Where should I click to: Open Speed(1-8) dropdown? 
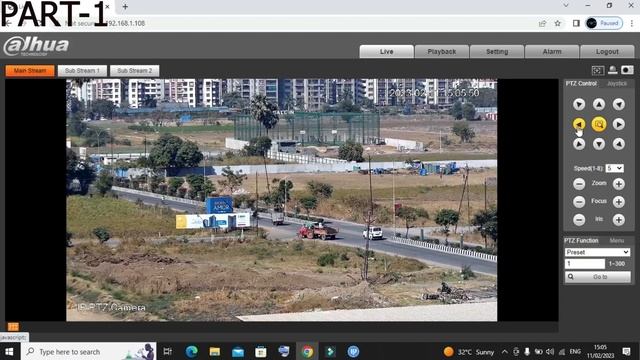(x=614, y=168)
